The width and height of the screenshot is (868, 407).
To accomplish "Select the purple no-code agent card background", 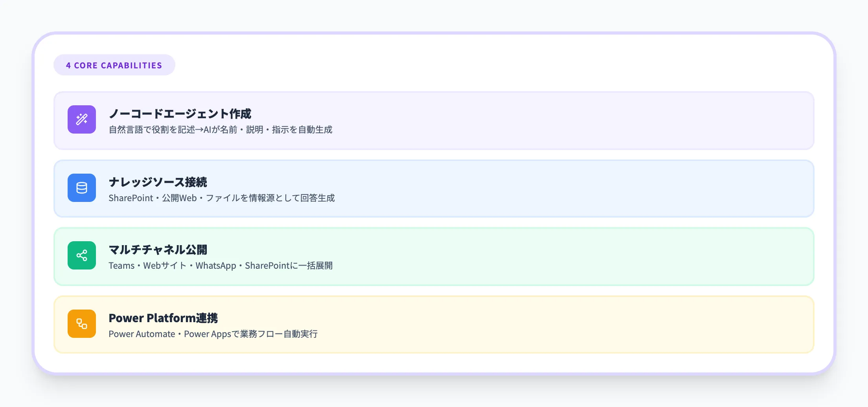I will 550,121.
